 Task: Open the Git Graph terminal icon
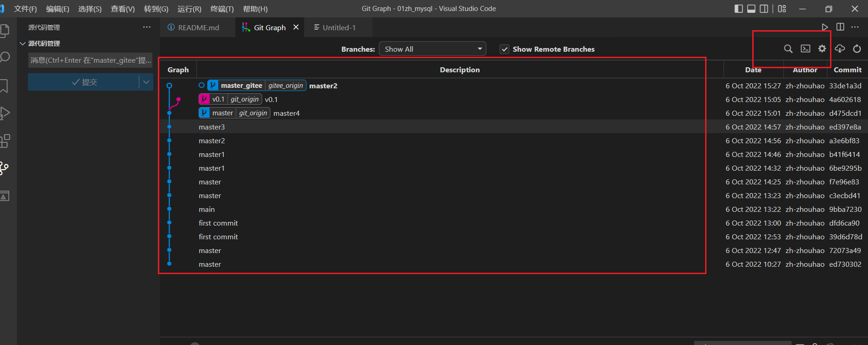(805, 49)
